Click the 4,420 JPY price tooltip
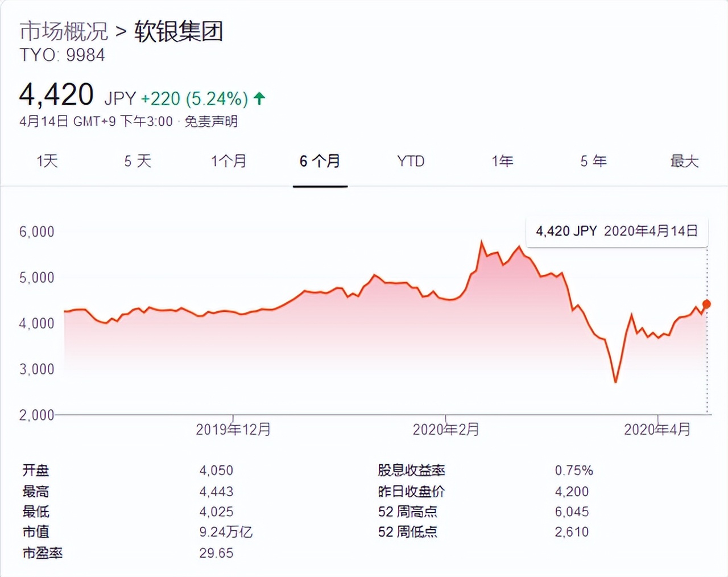The height and width of the screenshot is (577, 728). pos(617,231)
